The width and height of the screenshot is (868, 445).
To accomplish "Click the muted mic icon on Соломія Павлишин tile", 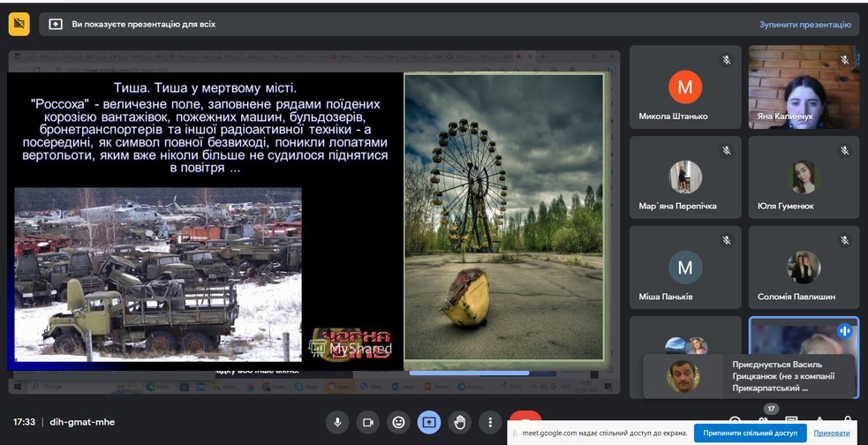I will point(844,240).
